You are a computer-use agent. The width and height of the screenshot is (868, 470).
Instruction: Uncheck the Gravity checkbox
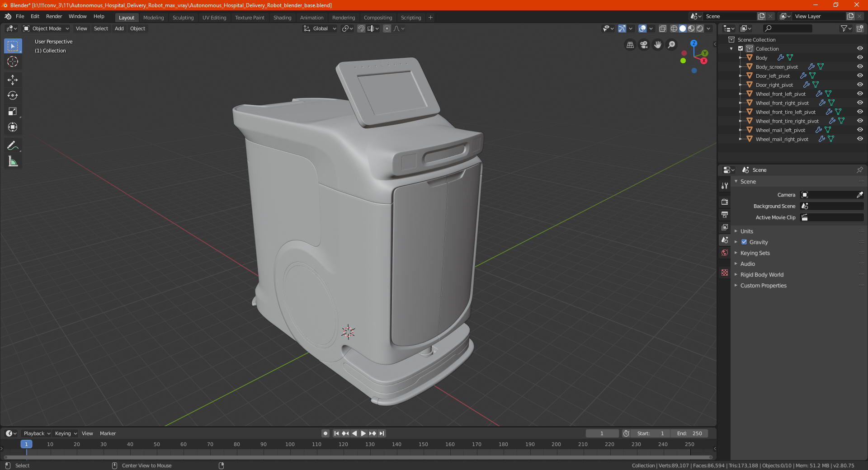click(744, 242)
